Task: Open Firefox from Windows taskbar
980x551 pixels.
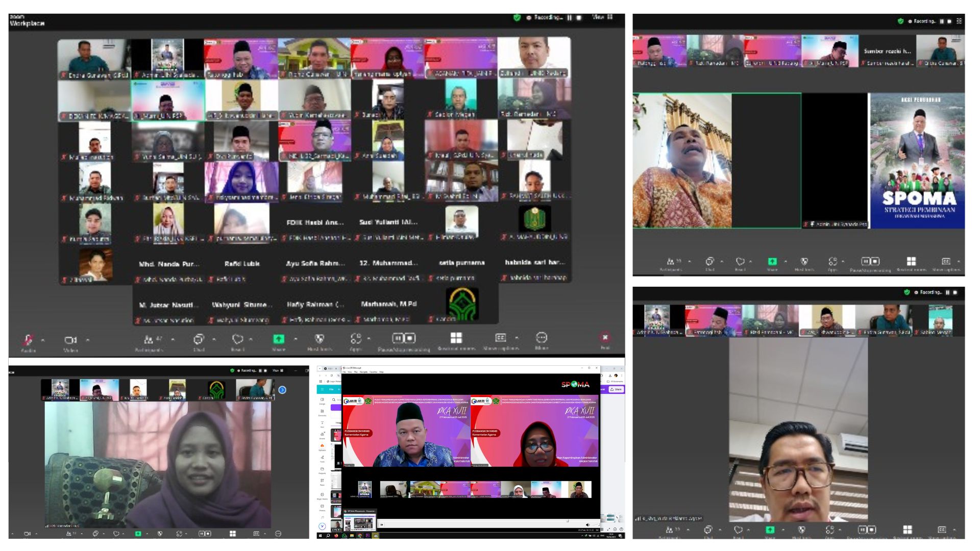Action: (x=336, y=536)
